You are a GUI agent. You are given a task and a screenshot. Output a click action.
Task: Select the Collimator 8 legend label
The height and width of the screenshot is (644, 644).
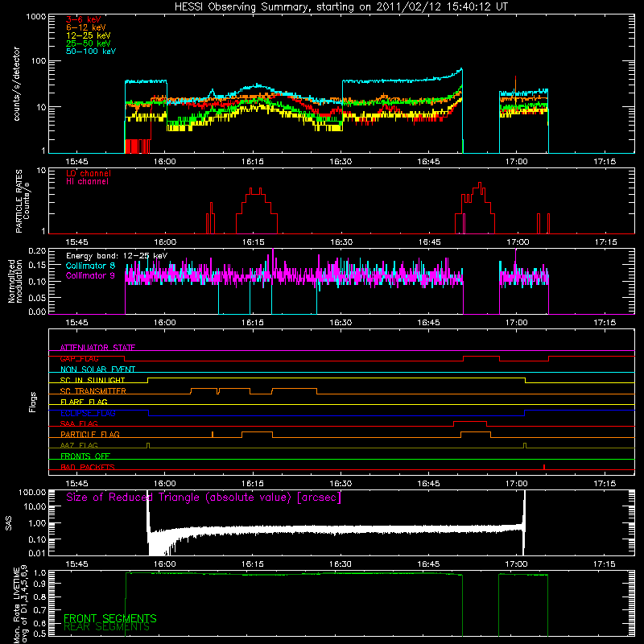(x=90, y=266)
